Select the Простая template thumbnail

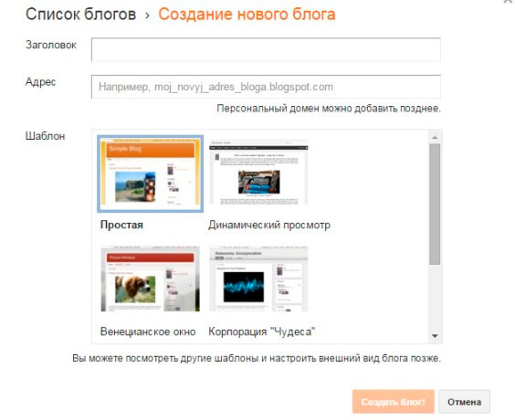(x=150, y=174)
